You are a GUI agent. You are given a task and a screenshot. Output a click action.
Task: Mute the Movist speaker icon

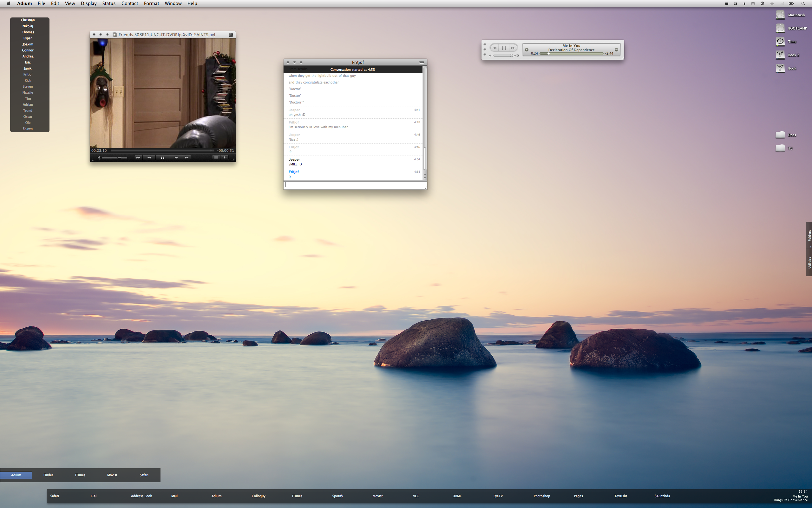pyautogui.click(x=99, y=157)
